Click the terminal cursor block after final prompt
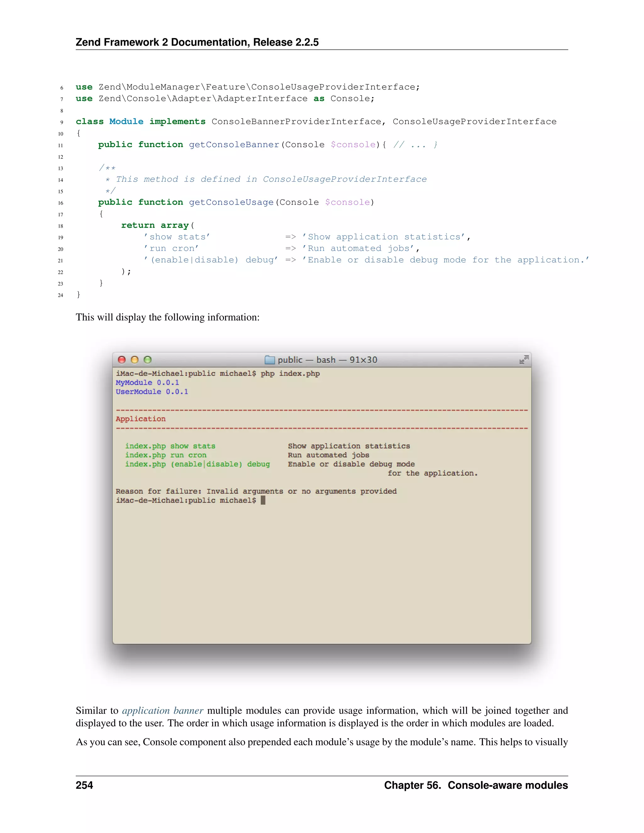The image size is (644, 833). [263, 500]
